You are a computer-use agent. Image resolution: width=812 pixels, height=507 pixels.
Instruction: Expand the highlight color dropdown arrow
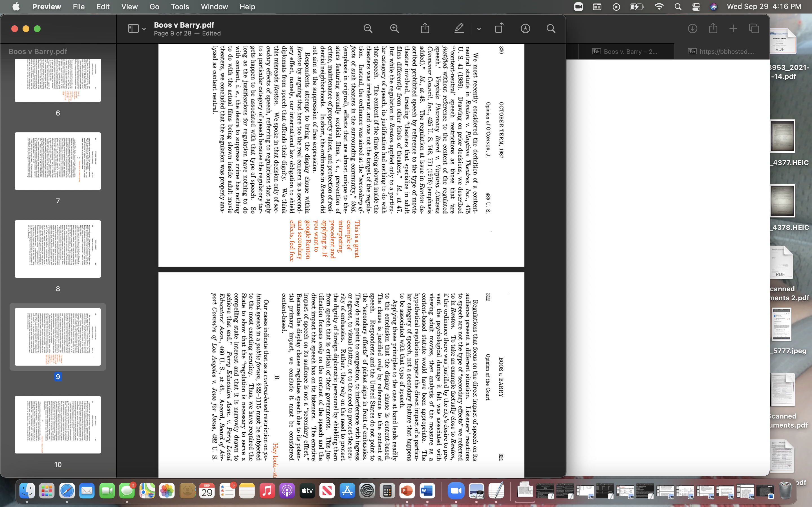point(479,29)
